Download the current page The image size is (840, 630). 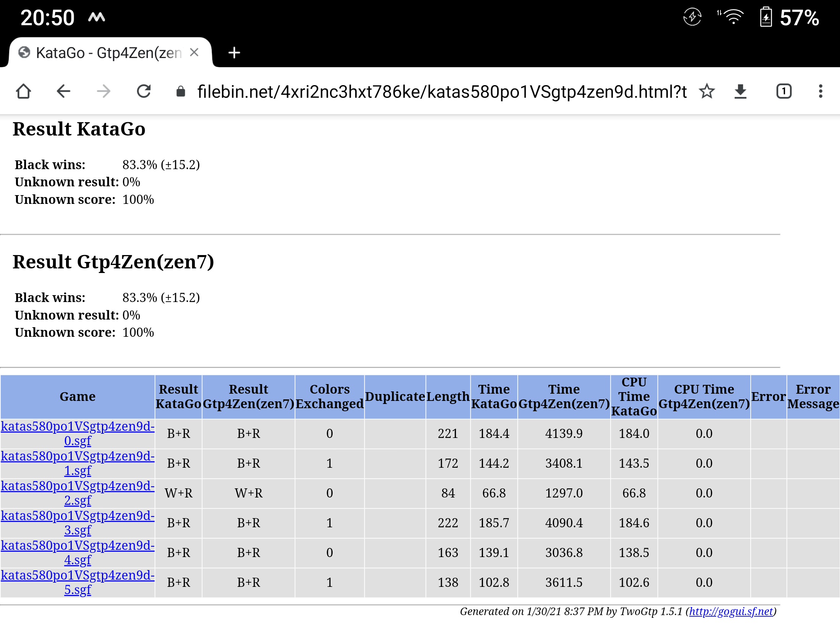point(740,91)
